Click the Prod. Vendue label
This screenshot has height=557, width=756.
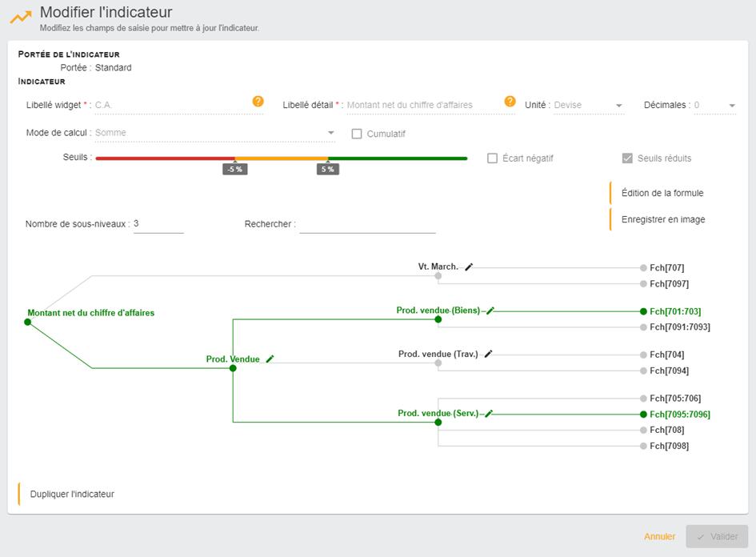coord(233,359)
